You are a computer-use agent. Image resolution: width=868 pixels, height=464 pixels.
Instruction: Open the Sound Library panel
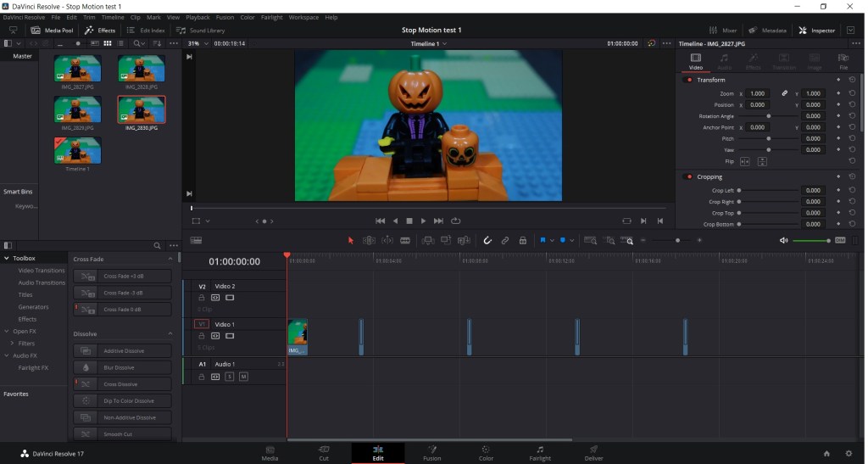tap(200, 31)
